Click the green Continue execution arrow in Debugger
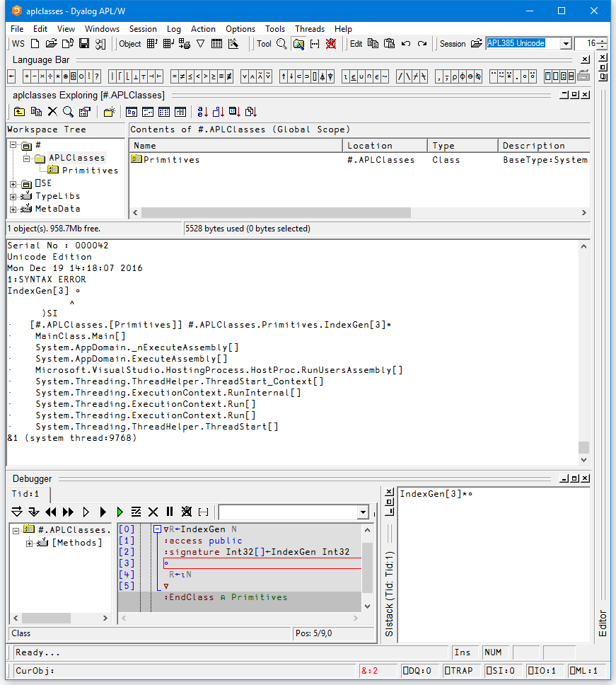The height and width of the screenshot is (685, 616). (x=120, y=512)
